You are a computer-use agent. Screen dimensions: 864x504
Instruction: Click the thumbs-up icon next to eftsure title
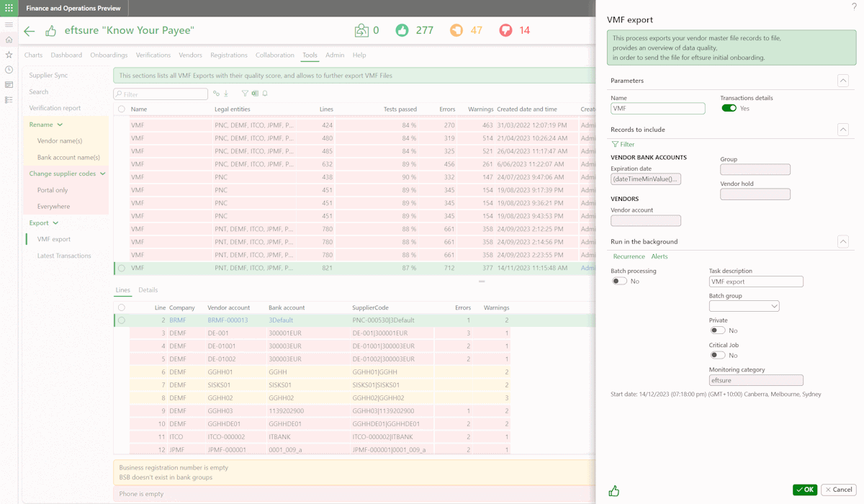(50, 31)
